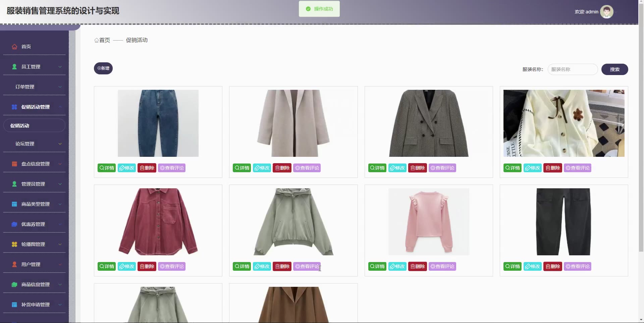644x323 pixels.
Task: Click the 新增 button
Action: tap(103, 68)
